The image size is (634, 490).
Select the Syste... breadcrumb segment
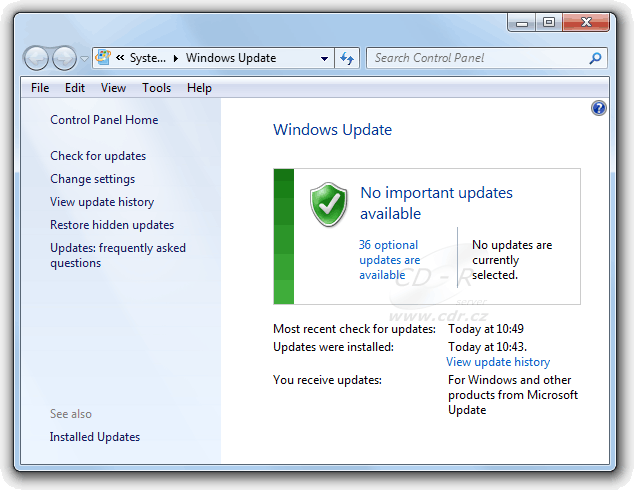tap(148, 58)
